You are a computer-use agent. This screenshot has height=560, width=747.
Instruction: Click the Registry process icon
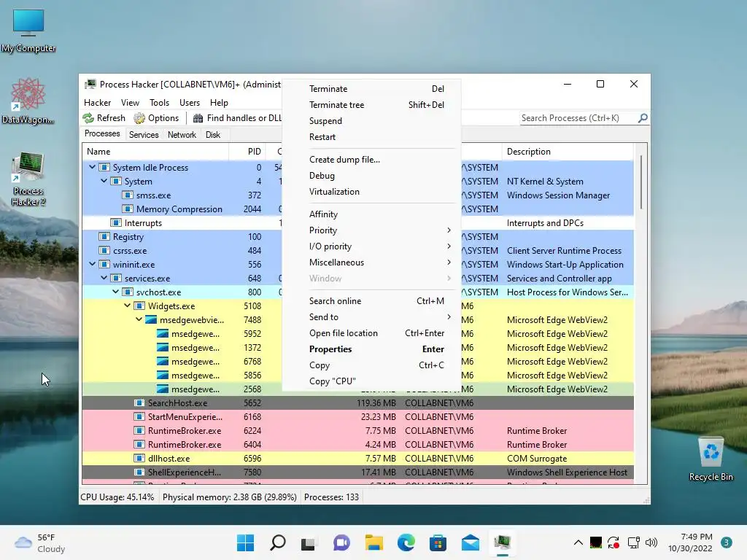pyautogui.click(x=104, y=237)
